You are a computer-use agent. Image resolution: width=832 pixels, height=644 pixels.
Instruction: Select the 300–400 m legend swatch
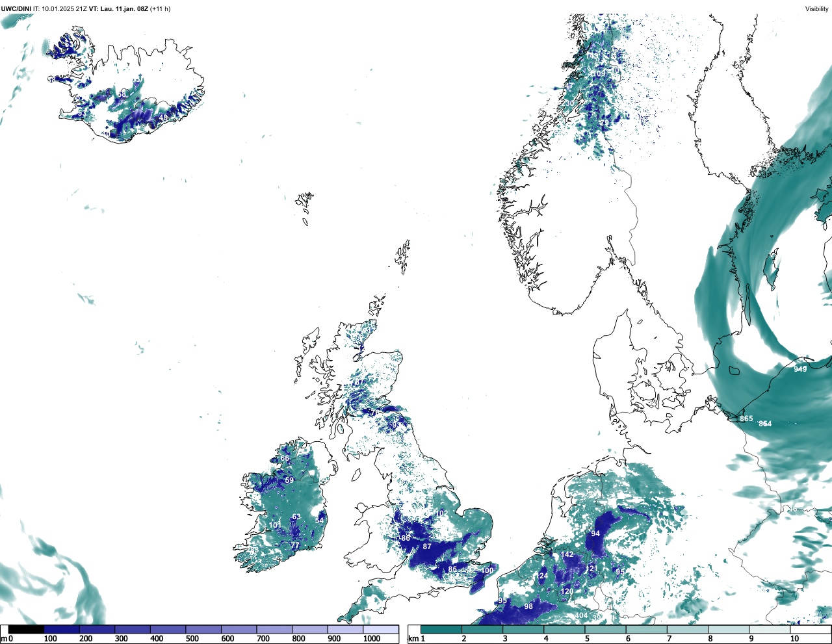pyautogui.click(x=133, y=629)
